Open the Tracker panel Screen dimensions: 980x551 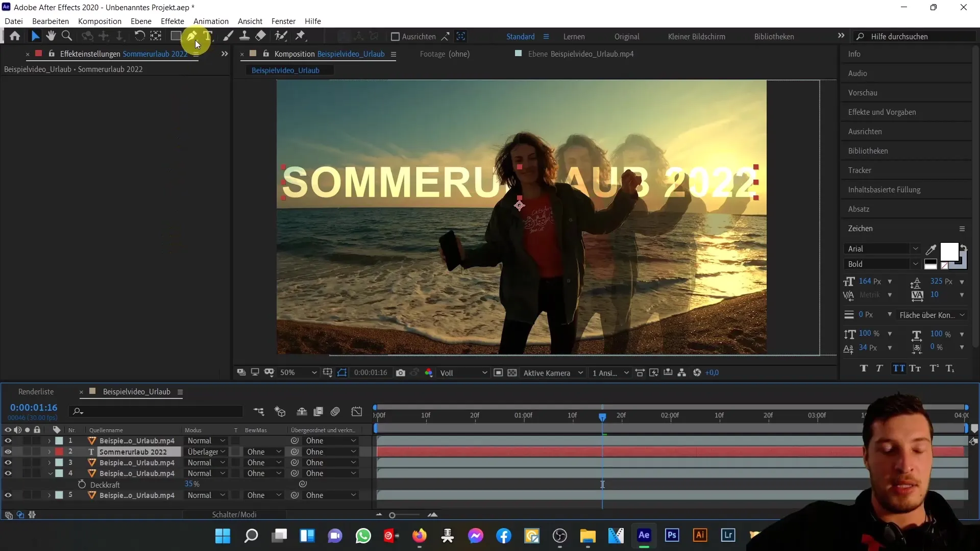(x=860, y=170)
